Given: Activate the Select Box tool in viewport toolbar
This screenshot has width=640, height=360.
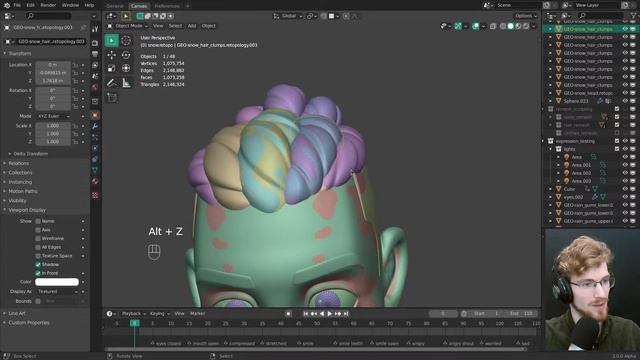Looking at the screenshot, I should pyautogui.click(x=112, y=40).
